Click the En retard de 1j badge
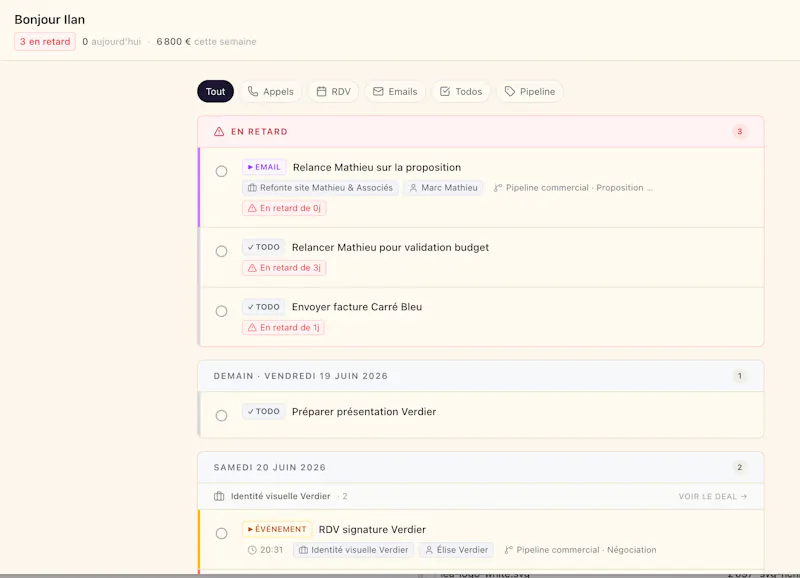The height and width of the screenshot is (578, 800). pos(283,328)
